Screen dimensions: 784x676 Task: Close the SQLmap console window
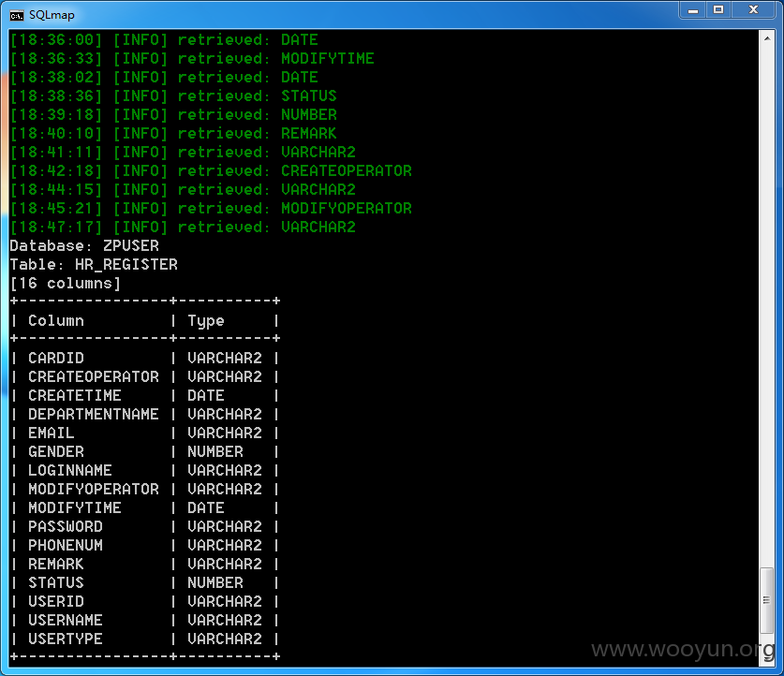click(x=753, y=10)
